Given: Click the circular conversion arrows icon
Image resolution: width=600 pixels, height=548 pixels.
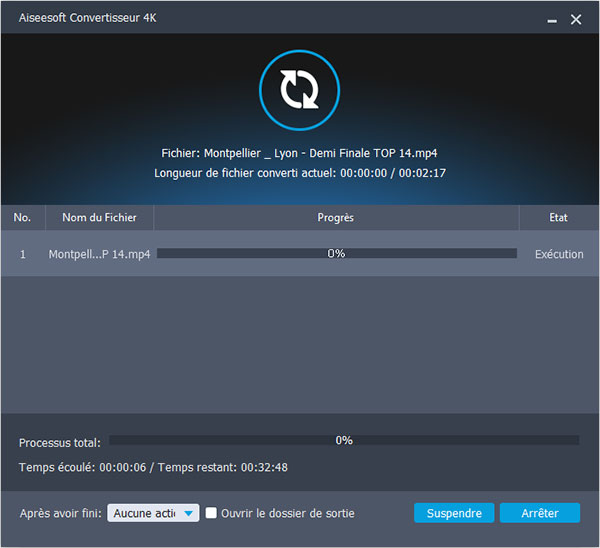Looking at the screenshot, I should tap(299, 89).
